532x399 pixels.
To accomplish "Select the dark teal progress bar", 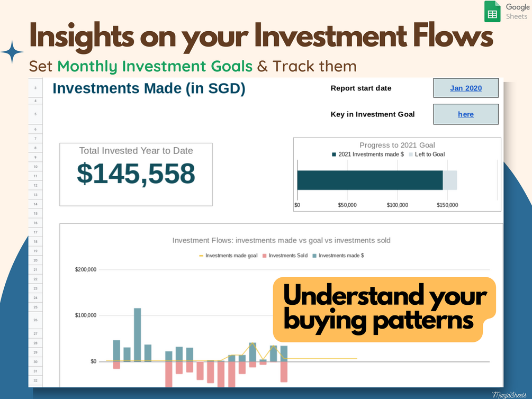I will pyautogui.click(x=370, y=180).
